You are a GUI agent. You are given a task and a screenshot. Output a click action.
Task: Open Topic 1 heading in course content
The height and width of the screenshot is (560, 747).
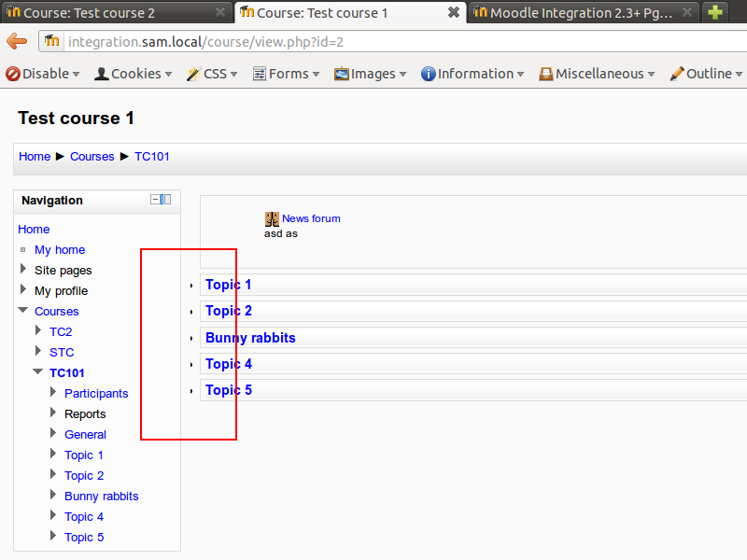coord(228,285)
